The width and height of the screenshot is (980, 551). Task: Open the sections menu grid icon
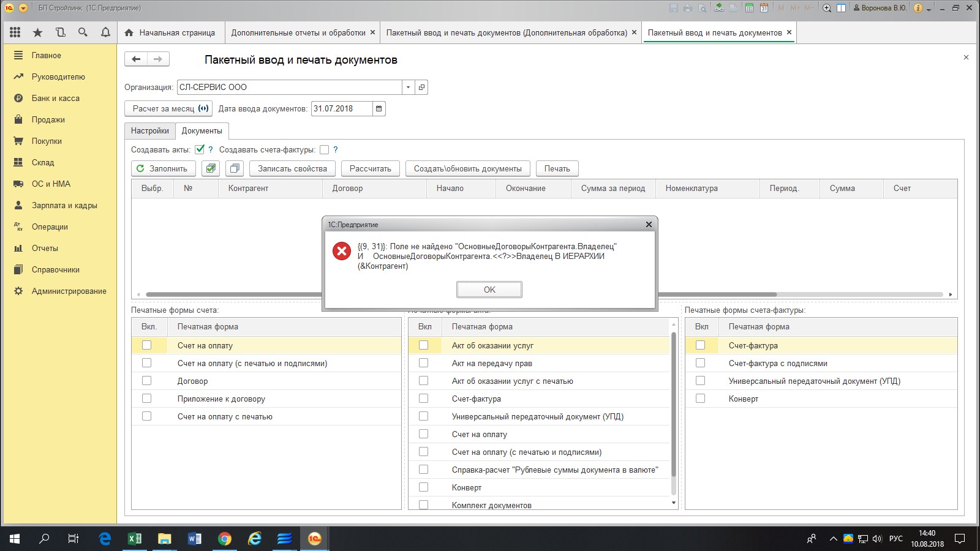pyautogui.click(x=15, y=32)
